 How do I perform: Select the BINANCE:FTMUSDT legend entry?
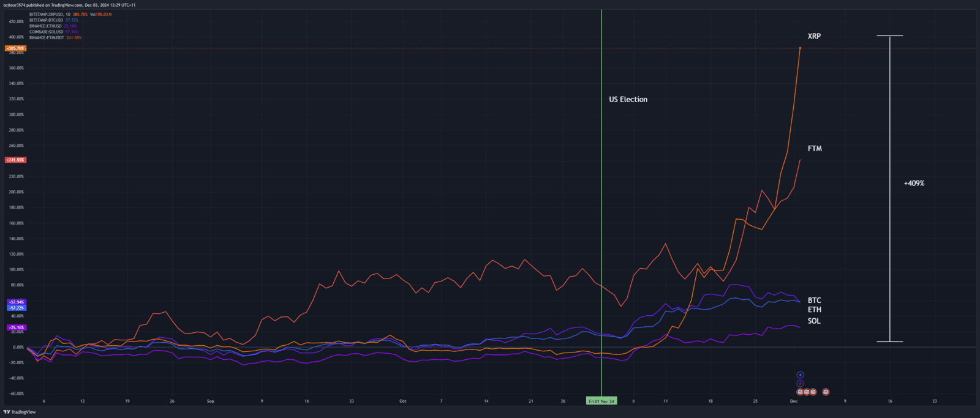47,38
